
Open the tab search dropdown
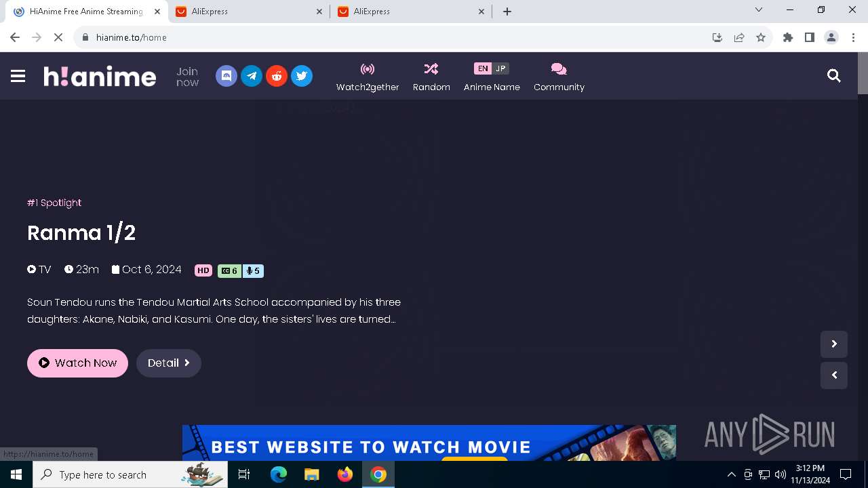(759, 10)
